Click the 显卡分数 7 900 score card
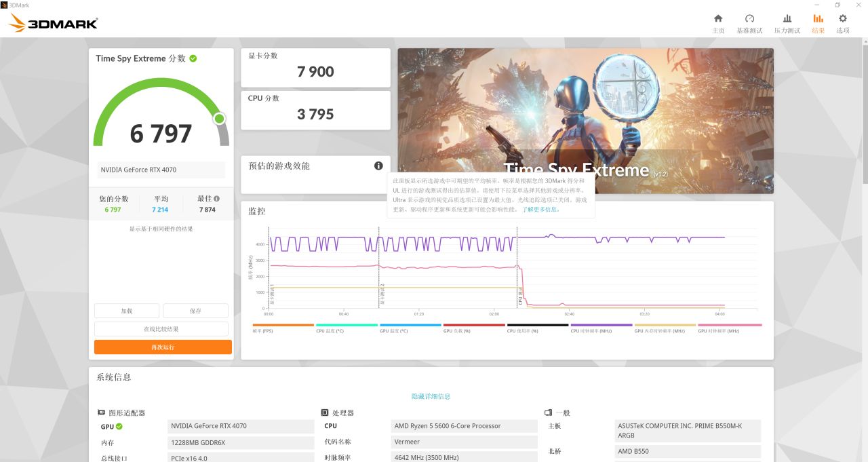This screenshot has height=462, width=868. (316, 67)
